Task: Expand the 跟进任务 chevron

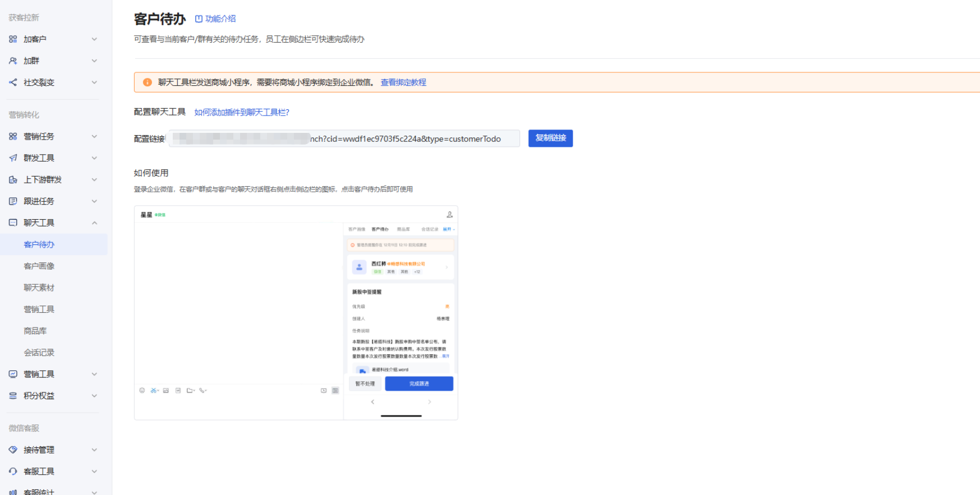Action: (x=94, y=201)
